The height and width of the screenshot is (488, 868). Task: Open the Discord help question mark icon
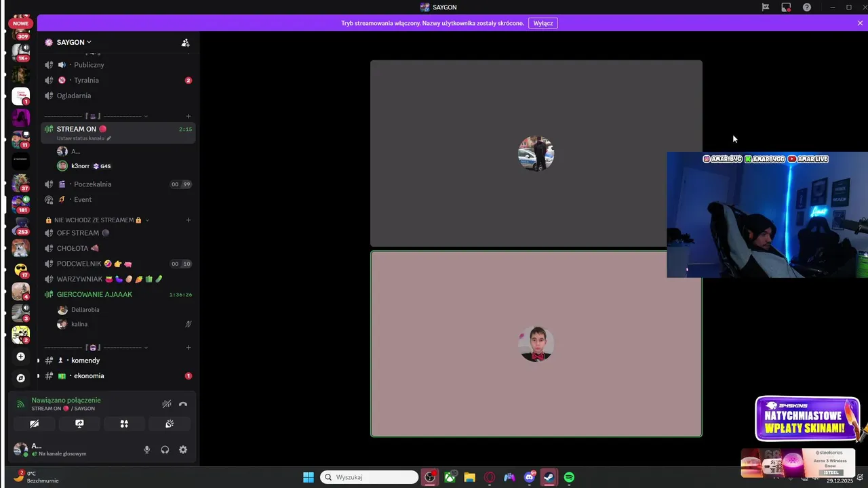[806, 7]
